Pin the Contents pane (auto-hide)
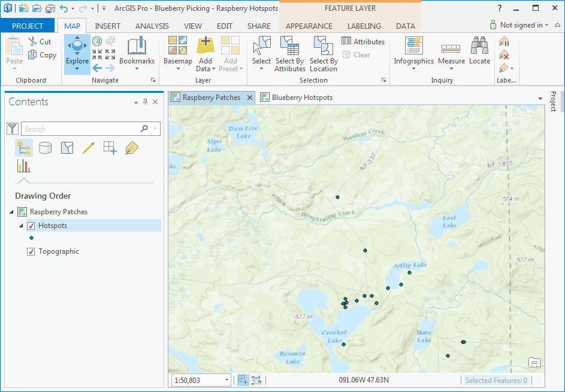The width and height of the screenshot is (565, 392). click(145, 102)
